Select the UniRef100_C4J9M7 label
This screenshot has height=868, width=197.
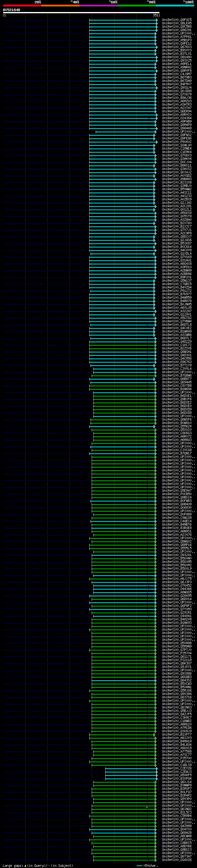click(177, 74)
